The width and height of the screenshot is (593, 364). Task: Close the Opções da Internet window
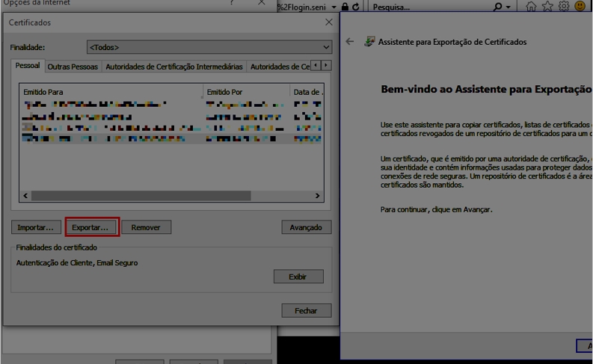(x=261, y=3)
